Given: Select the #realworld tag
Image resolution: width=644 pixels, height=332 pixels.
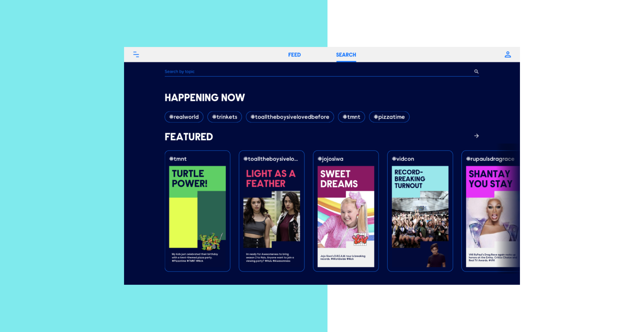Looking at the screenshot, I should 184,117.
